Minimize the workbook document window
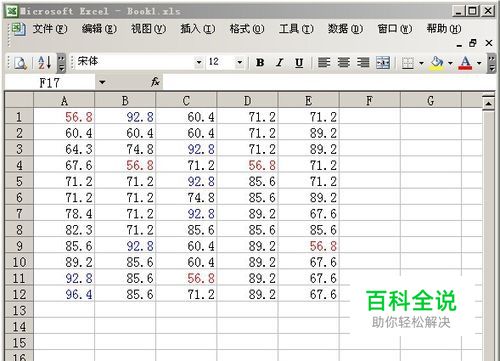500x361 pixels. (459, 44)
